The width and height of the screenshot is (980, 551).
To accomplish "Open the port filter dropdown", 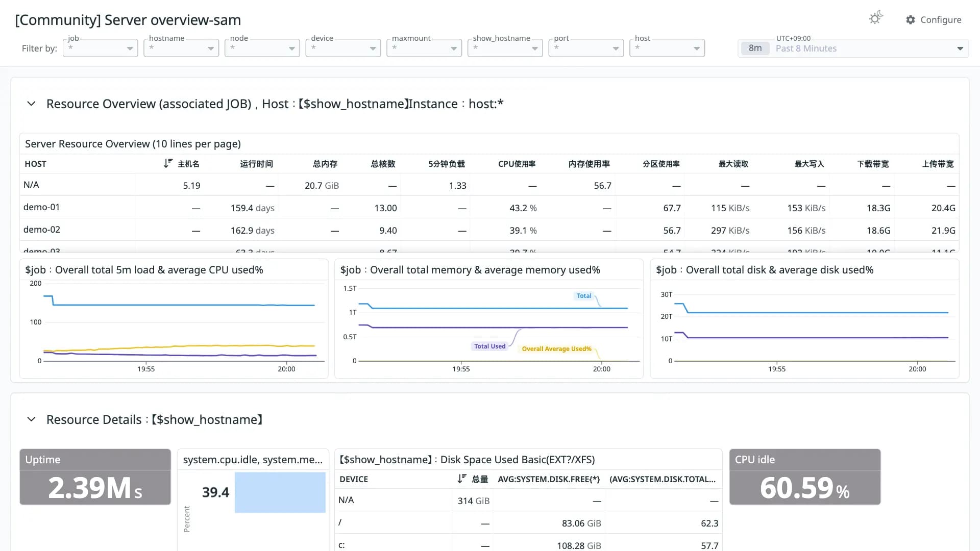I will pyautogui.click(x=586, y=48).
